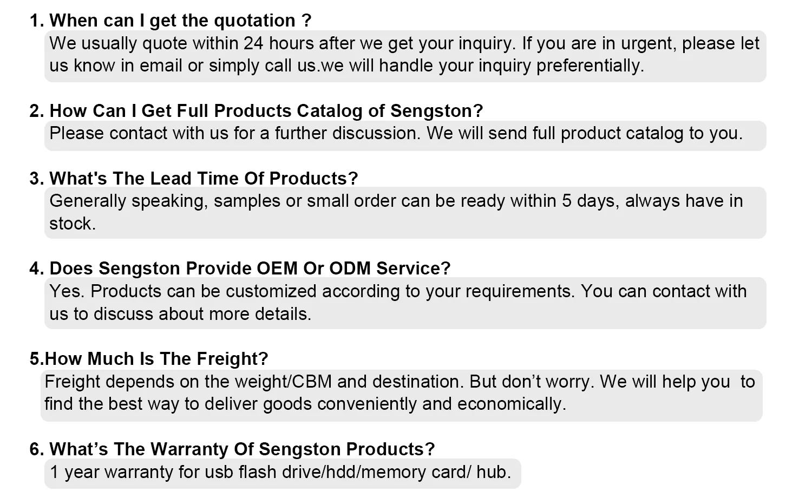
Task: Click 'What's The Warranty Of Sengston Products?' heading
Action: (232, 449)
